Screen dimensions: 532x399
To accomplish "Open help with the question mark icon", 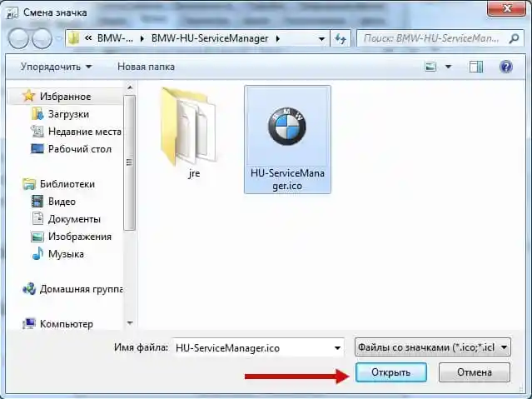I will (505, 67).
